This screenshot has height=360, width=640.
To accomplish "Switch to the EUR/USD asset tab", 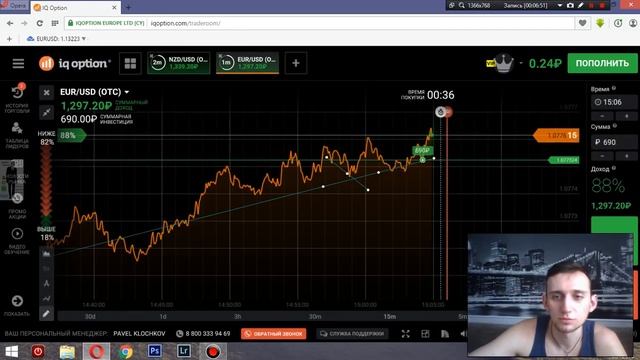I will (x=247, y=63).
